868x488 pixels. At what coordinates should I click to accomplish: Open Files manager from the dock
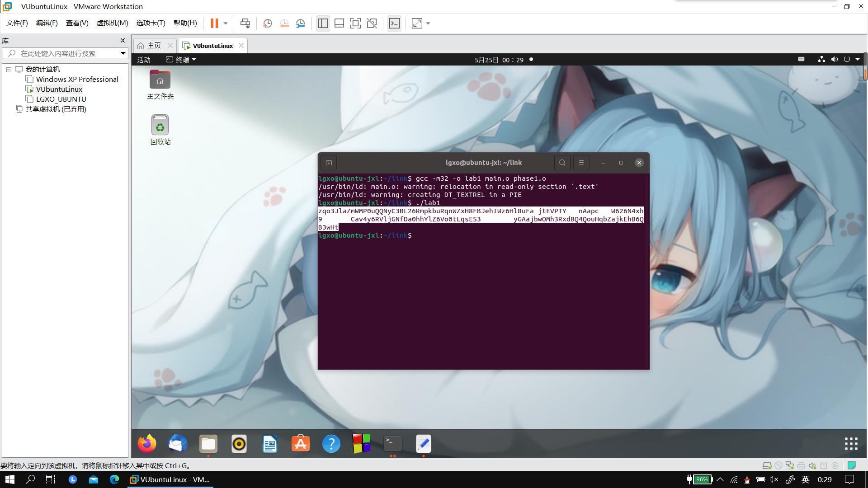tap(208, 444)
